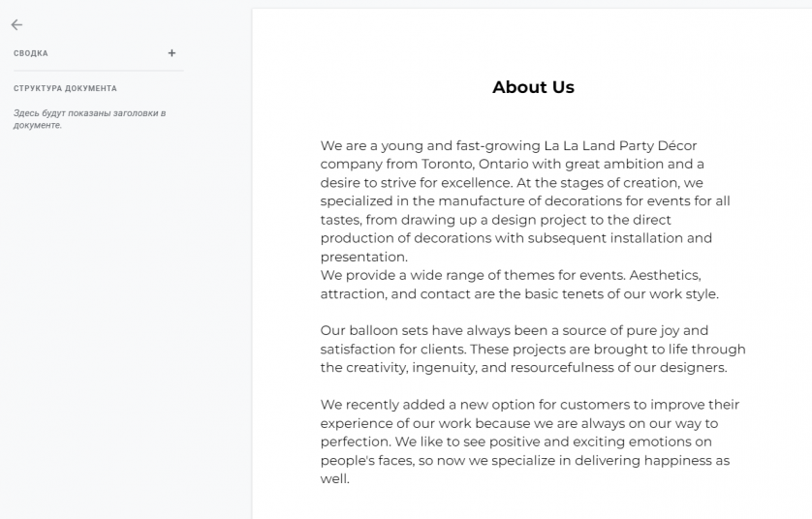812x519 pixels.
Task: Click the final word well.
Action: (334, 478)
